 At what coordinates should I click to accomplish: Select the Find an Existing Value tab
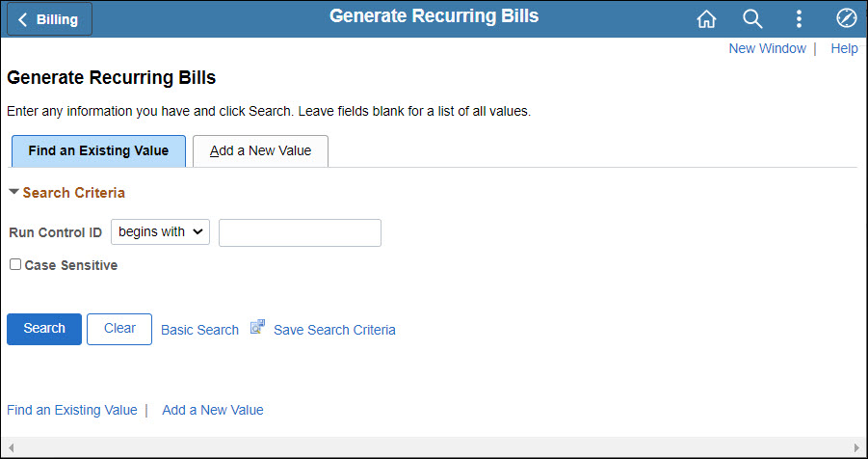tap(98, 150)
